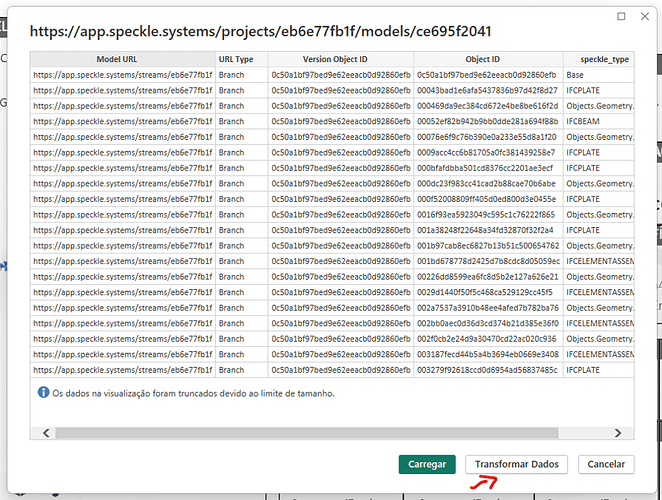
Task: Click Model URL cell in the Base row
Action: 123,75
